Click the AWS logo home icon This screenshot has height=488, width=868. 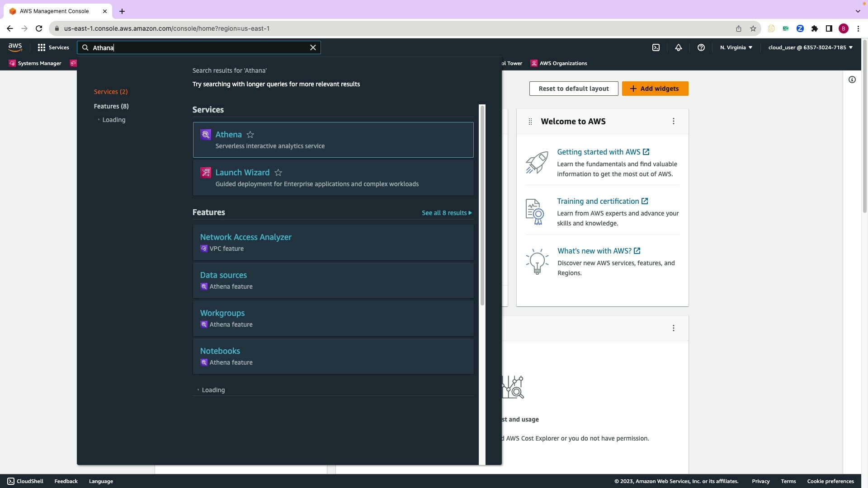[15, 47]
